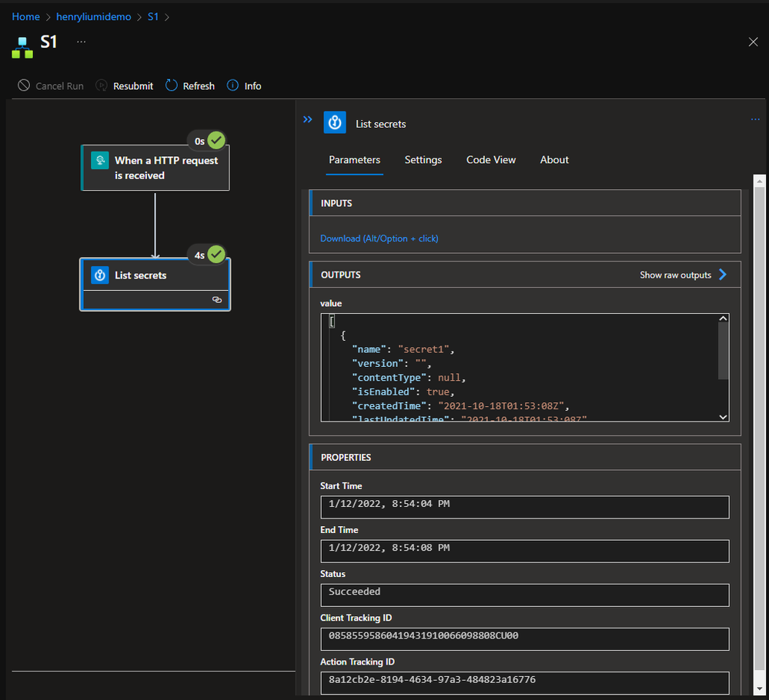The height and width of the screenshot is (700, 769).
Task: Click the success checkmark on List secrets node
Action: click(x=216, y=255)
